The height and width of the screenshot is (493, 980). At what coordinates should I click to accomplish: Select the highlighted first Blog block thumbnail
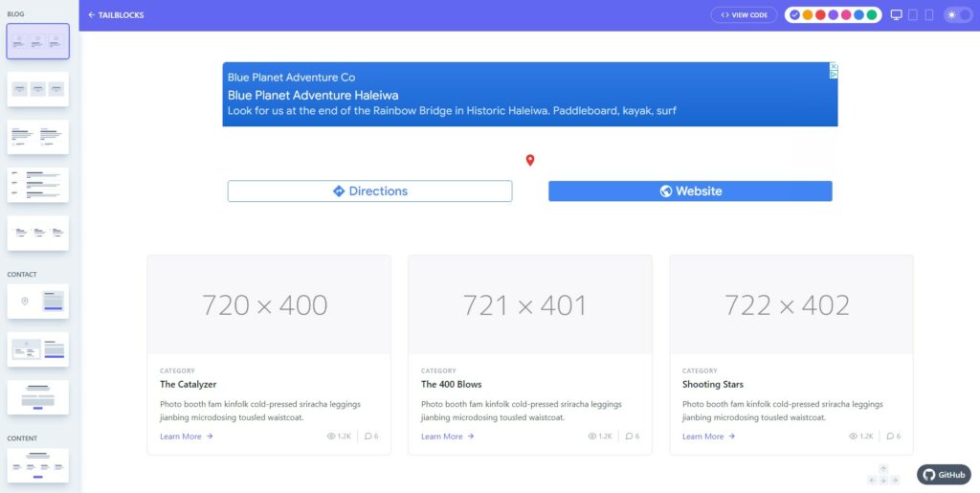(38, 41)
